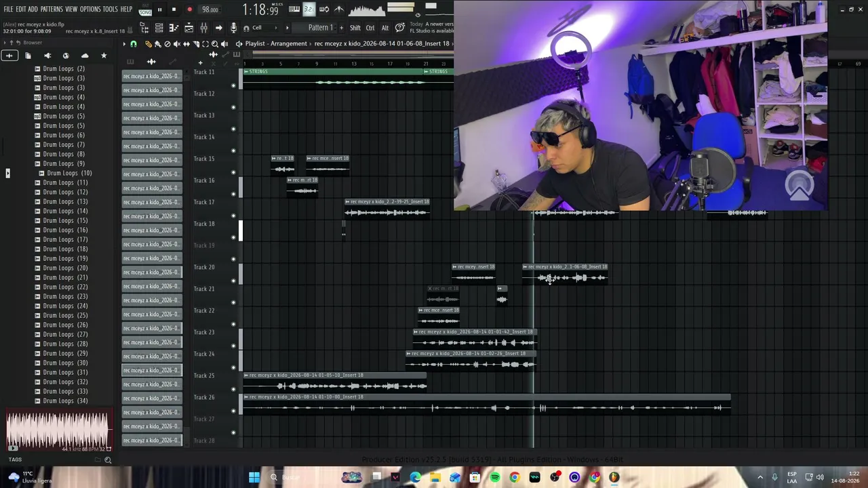
Task: Click the tempo value 98.000
Action: point(210,10)
